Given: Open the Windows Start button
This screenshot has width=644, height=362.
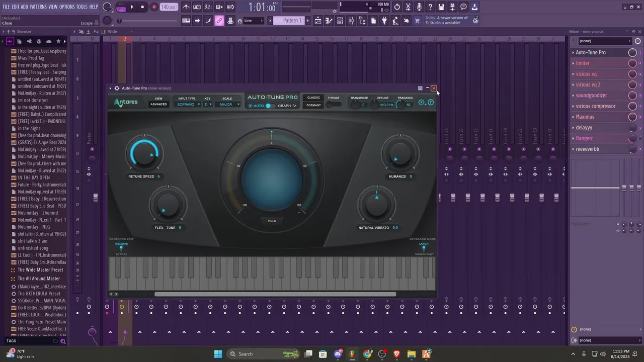Looking at the screenshot, I should pos(218,354).
